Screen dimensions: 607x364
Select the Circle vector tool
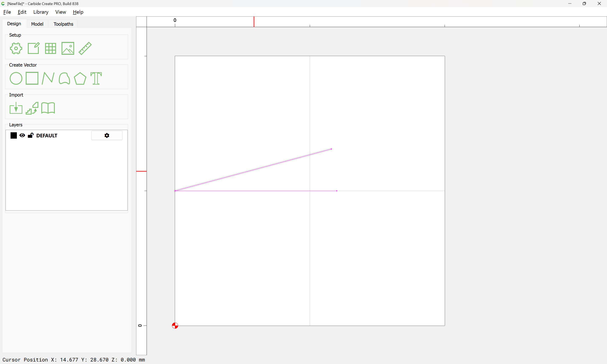pos(16,79)
